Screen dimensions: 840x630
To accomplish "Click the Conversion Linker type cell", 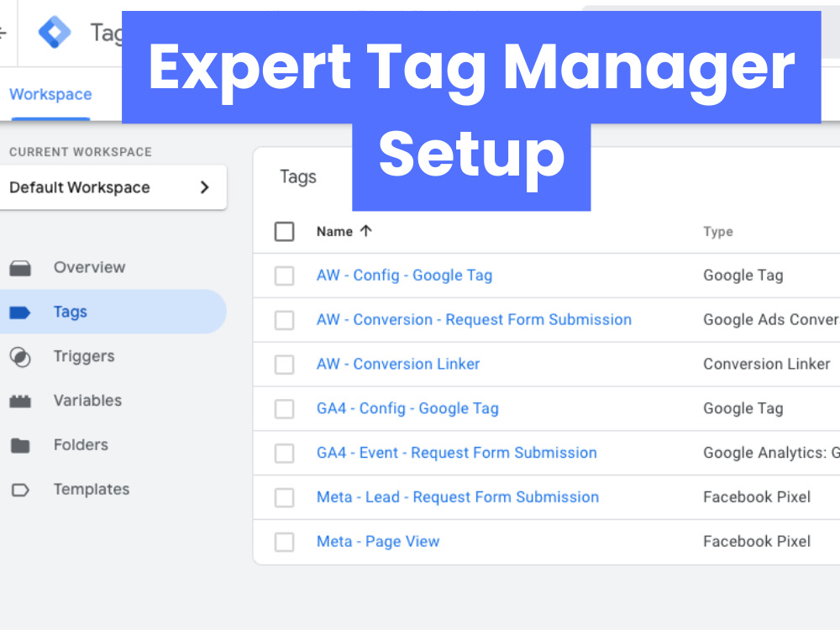I will 767,365.
